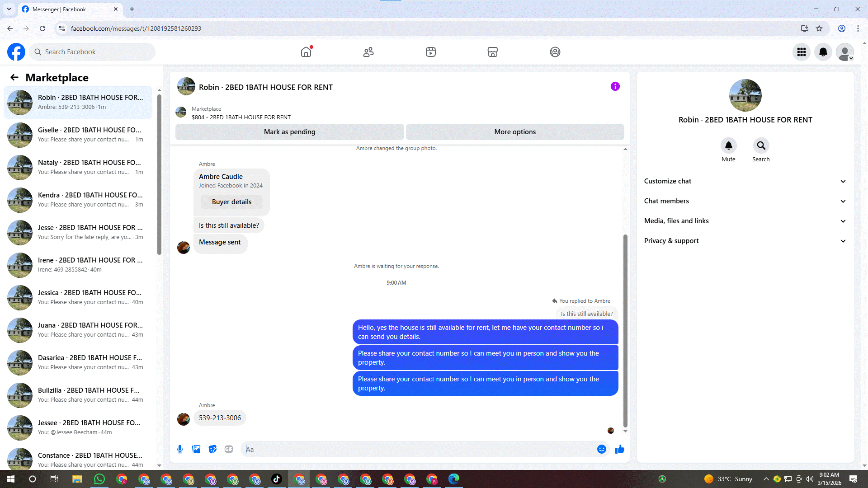This screenshot has height=488, width=868.
Task: Open Jessica conversation in the list
Action: click(x=78, y=297)
